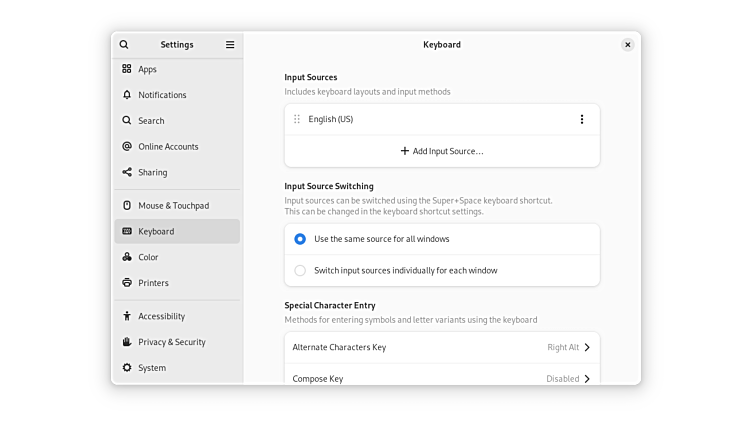This screenshot has height=423, width=752.
Task: Click the Color icon in sidebar
Action: click(127, 257)
